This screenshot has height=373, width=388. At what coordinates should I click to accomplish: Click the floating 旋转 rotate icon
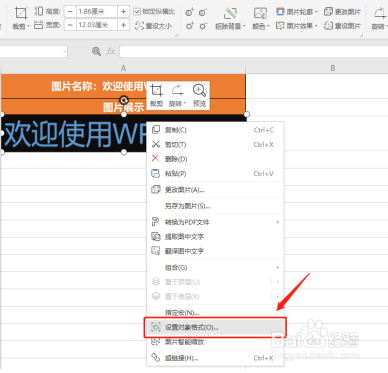coord(177,95)
